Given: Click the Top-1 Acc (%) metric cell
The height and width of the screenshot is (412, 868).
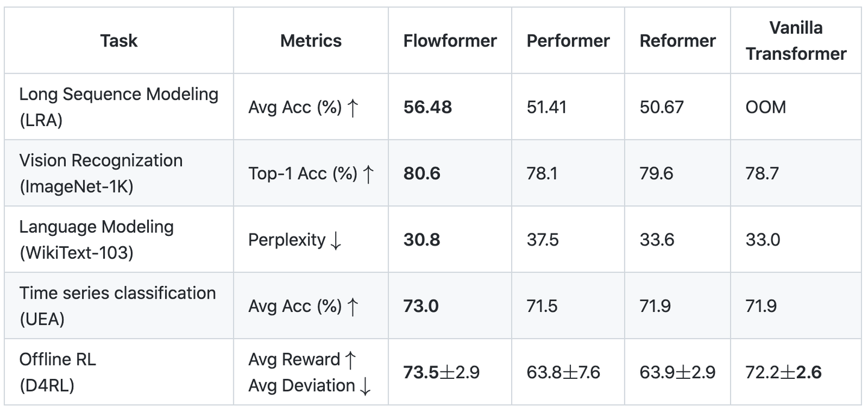Looking at the screenshot, I should tap(311, 174).
